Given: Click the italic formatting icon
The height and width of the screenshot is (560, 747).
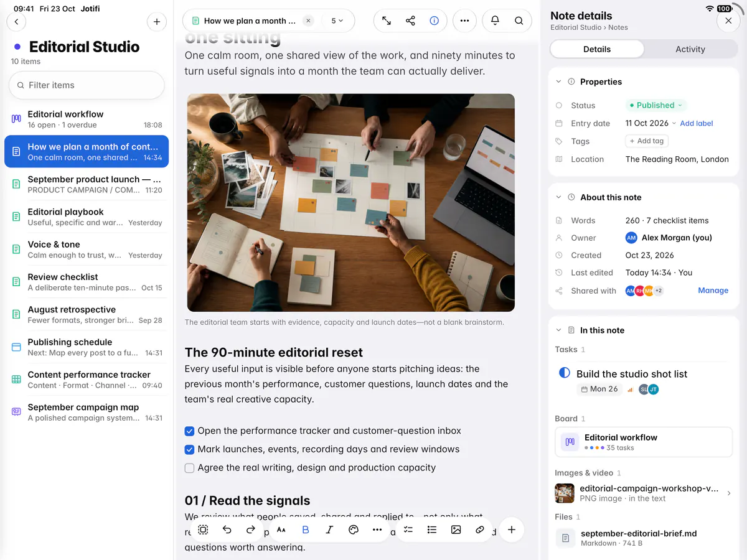Looking at the screenshot, I should [329, 530].
